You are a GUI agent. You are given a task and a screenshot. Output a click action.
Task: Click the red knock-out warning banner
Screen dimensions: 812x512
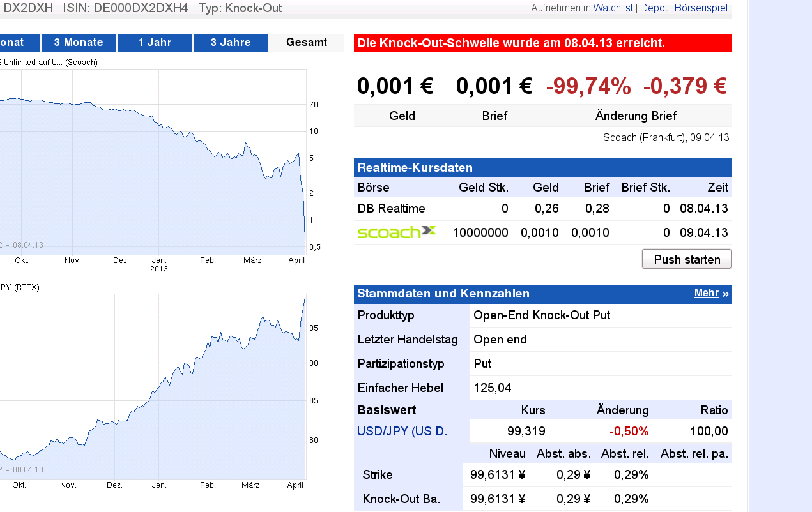[x=543, y=43]
